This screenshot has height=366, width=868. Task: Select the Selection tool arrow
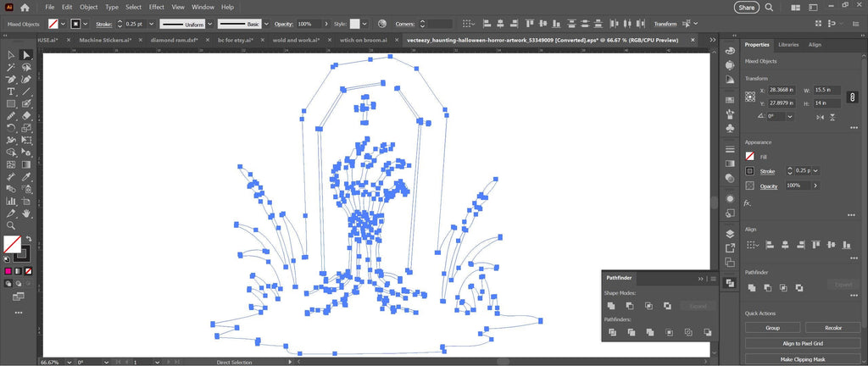[10, 55]
